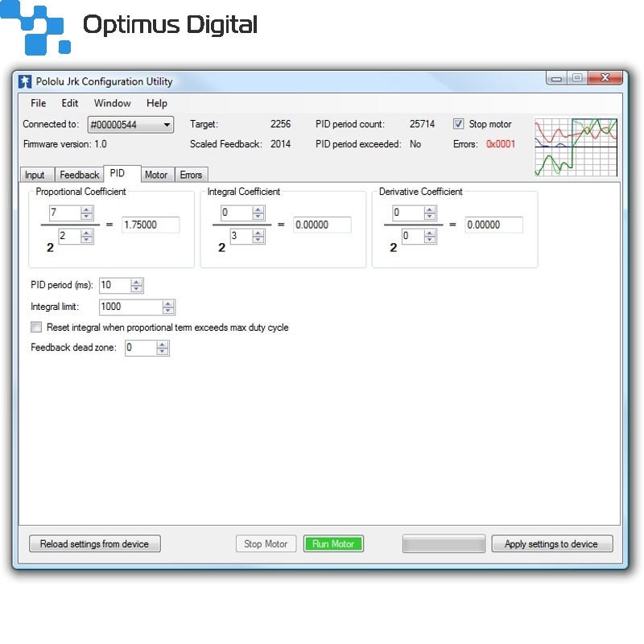This screenshot has height=644, width=644.
Task: Increase Integral limit with up arrow
Action: 168,303
